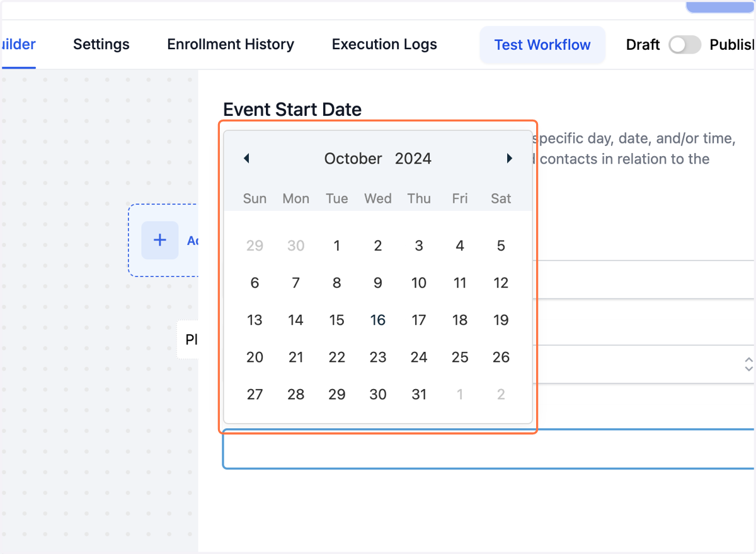
Task: Select October 17 in calendar
Action: tap(419, 320)
